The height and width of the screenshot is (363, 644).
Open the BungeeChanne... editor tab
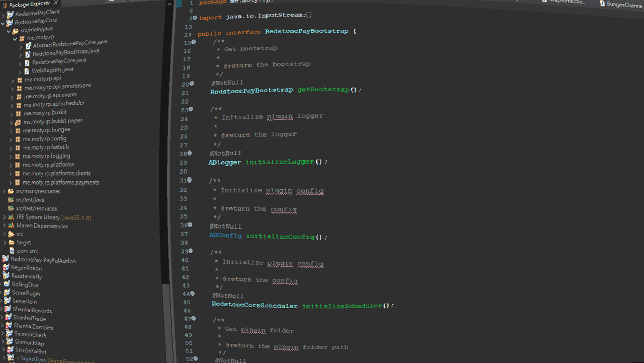(x=621, y=4)
